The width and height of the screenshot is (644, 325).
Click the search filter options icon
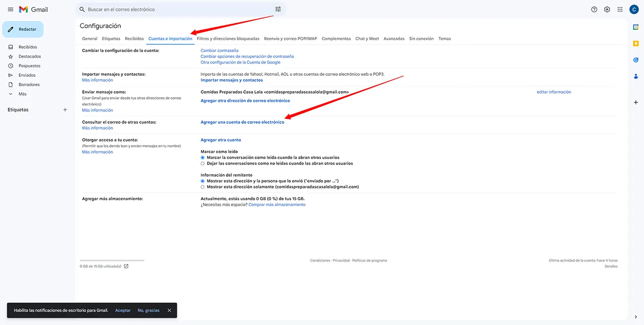click(278, 9)
